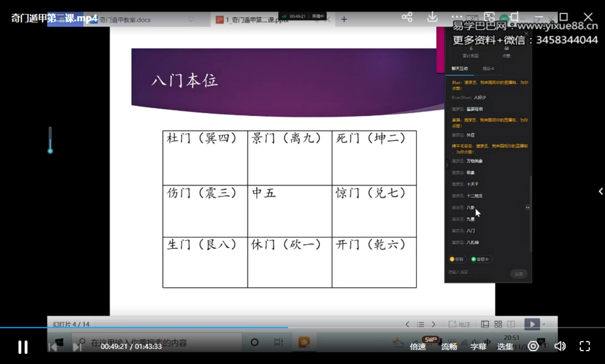Toggle 字幕 subtitles on the player
Image resolution: width=605 pixels, height=364 pixels.
click(478, 346)
